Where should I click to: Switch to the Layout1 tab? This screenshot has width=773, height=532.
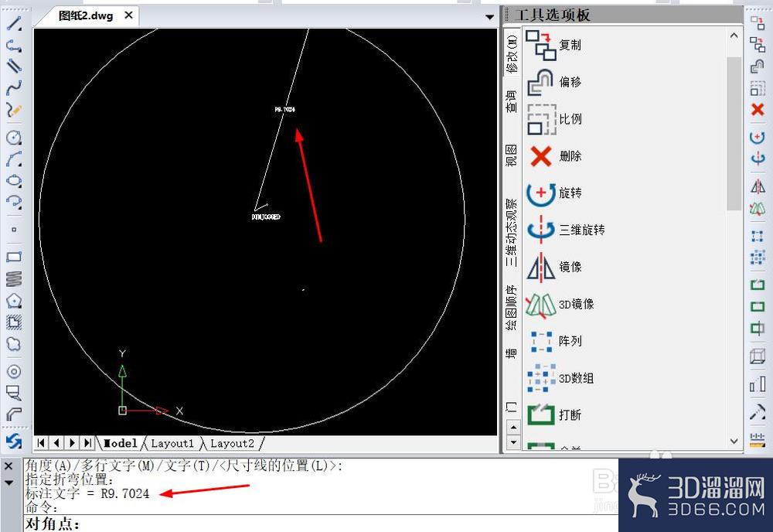tap(172, 443)
